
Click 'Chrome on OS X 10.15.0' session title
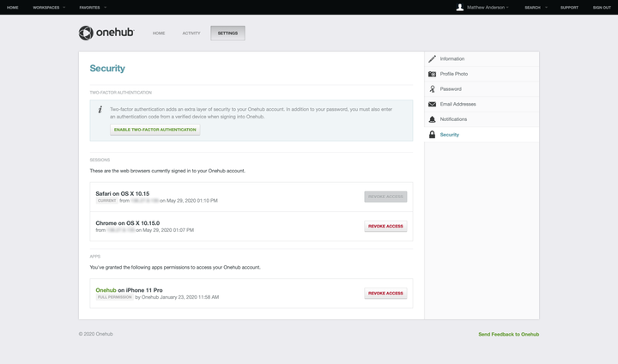click(x=128, y=223)
